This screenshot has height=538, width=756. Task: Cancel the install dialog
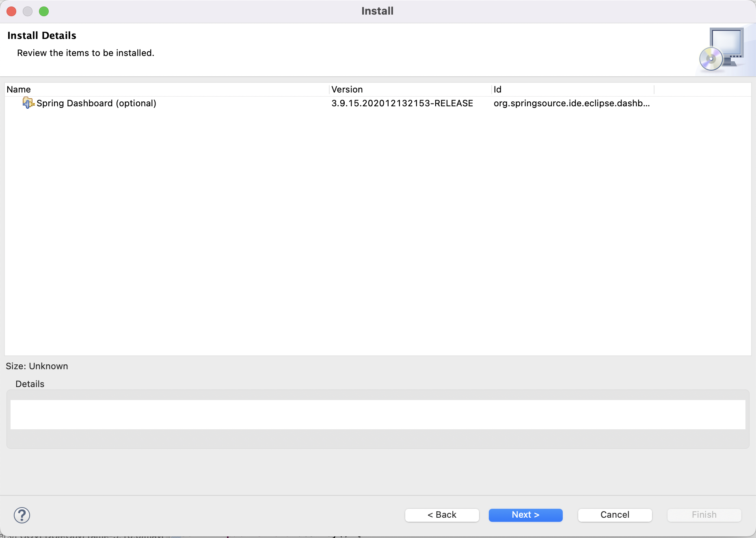tap(615, 515)
